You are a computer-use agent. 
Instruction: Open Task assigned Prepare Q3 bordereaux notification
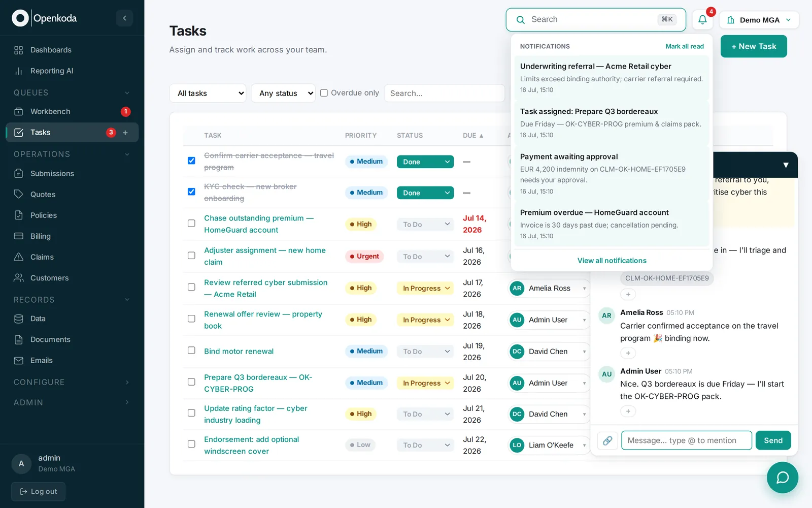[x=612, y=122]
